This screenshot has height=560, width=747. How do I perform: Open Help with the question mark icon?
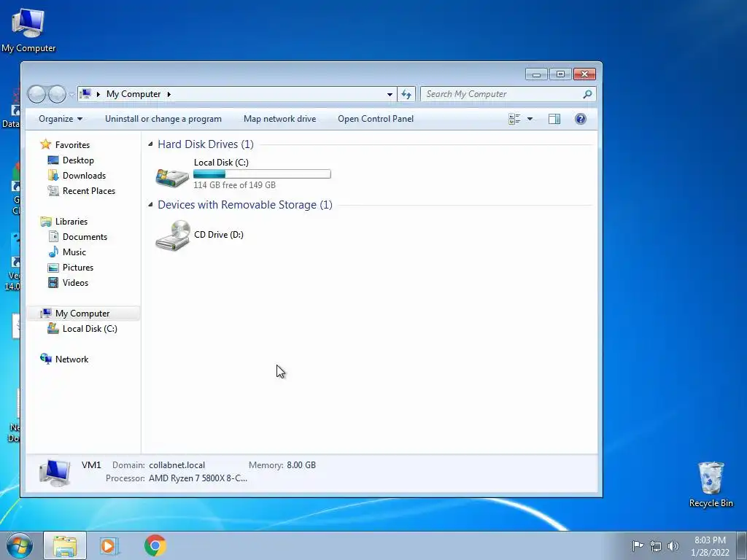tap(580, 119)
